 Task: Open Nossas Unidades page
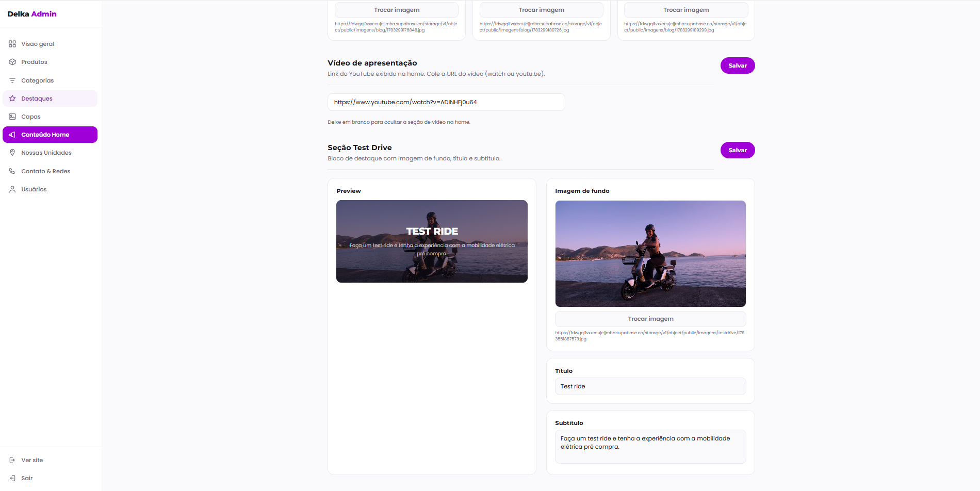(x=50, y=153)
